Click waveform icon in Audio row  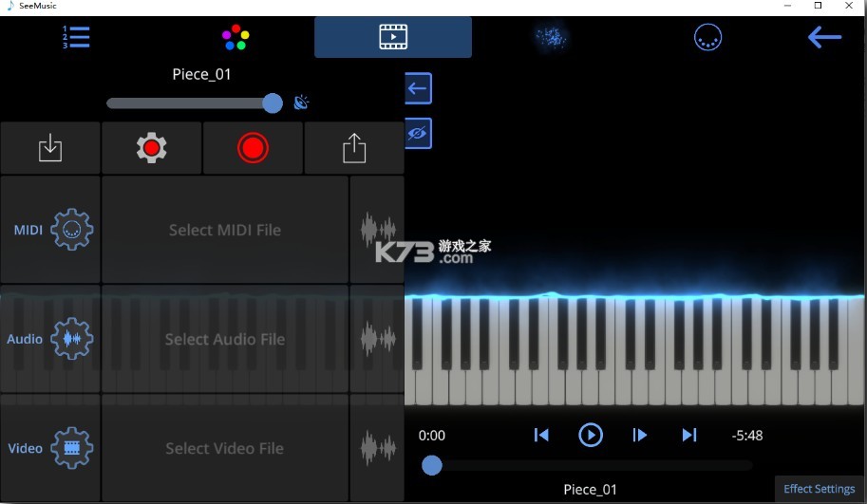click(x=378, y=338)
